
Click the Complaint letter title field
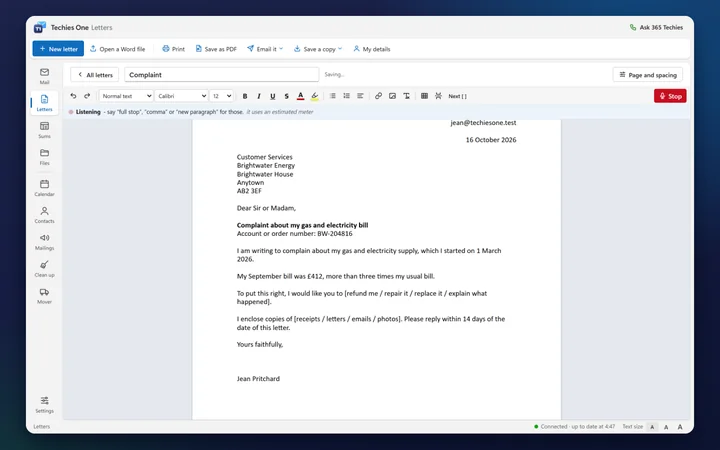tap(221, 74)
